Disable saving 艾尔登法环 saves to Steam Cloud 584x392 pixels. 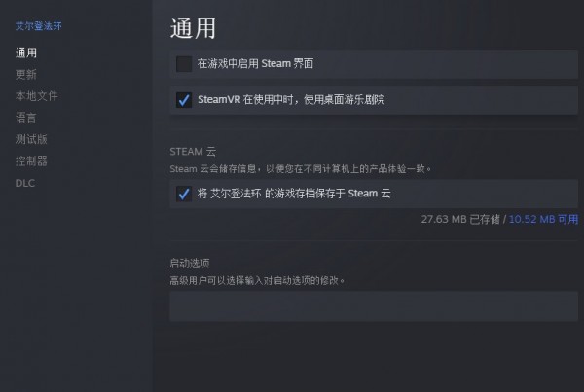click(x=184, y=194)
